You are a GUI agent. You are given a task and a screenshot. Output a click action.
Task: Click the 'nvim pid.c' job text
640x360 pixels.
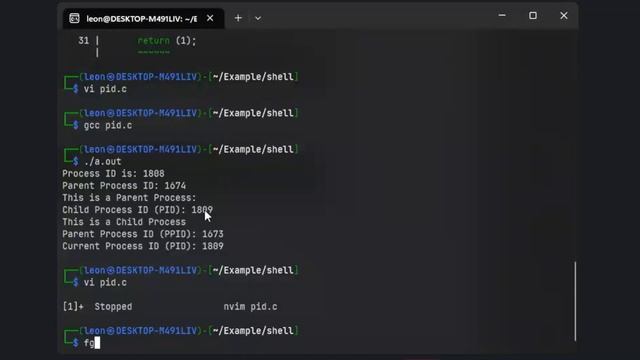click(250, 307)
